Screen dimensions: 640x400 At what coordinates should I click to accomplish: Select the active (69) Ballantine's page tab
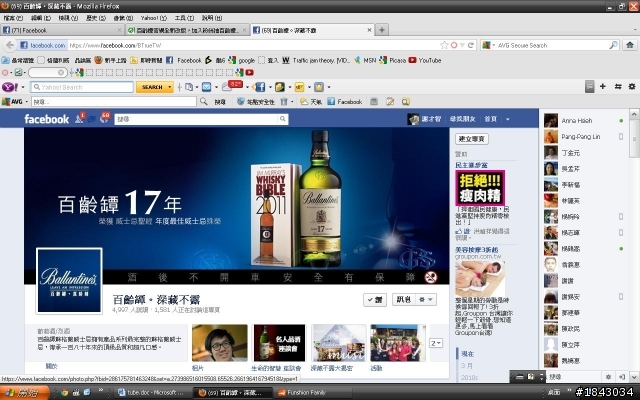(312, 30)
